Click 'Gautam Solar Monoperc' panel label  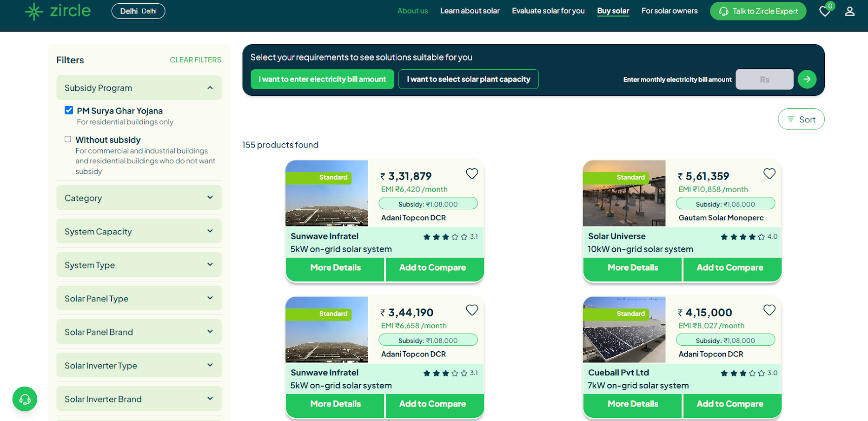[721, 218]
